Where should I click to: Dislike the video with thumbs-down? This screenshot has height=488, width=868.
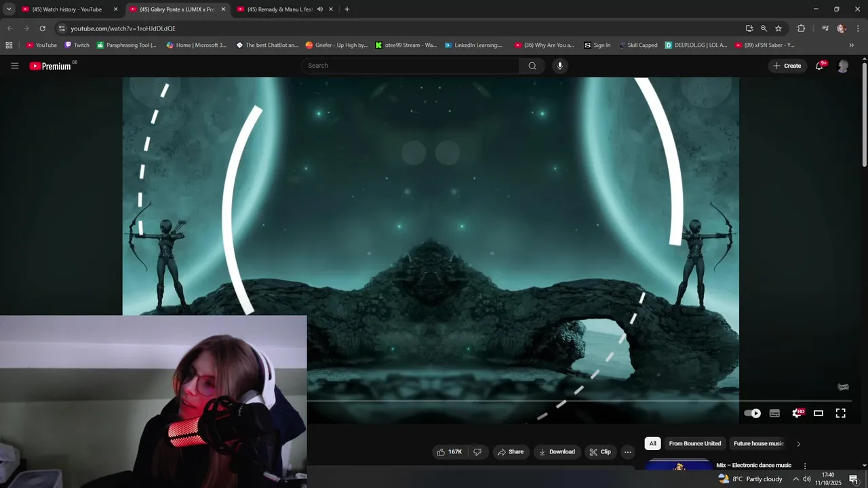tap(477, 452)
